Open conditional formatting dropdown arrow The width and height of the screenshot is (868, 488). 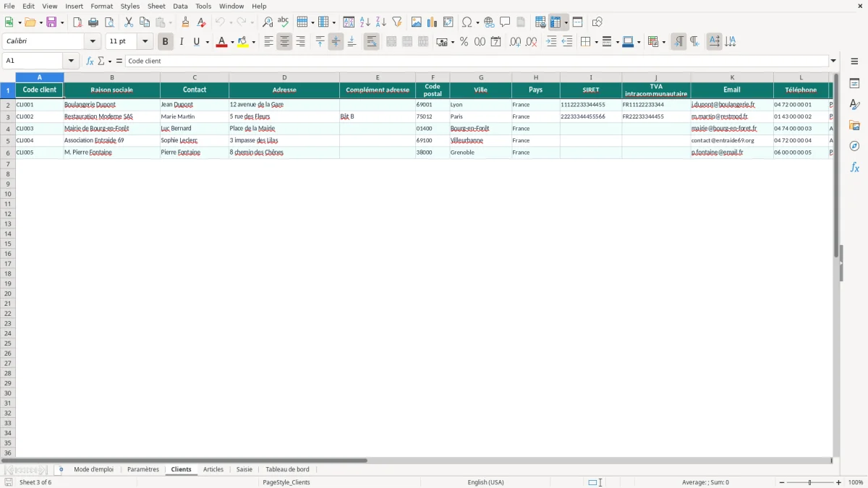663,42
